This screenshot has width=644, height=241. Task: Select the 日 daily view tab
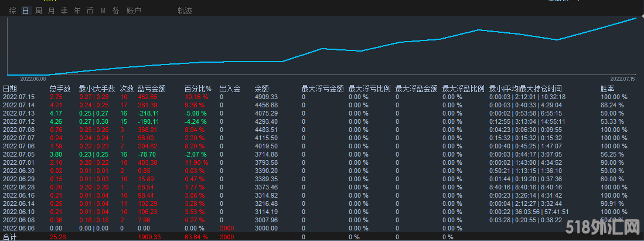click(25, 11)
